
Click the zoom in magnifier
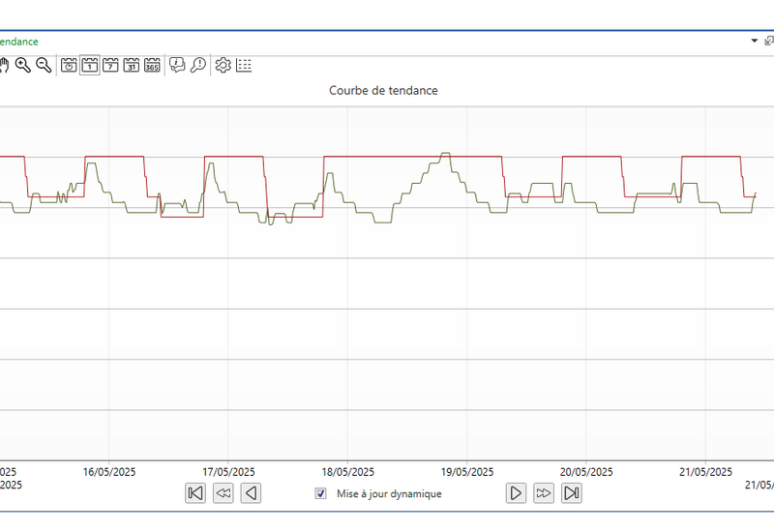22,65
